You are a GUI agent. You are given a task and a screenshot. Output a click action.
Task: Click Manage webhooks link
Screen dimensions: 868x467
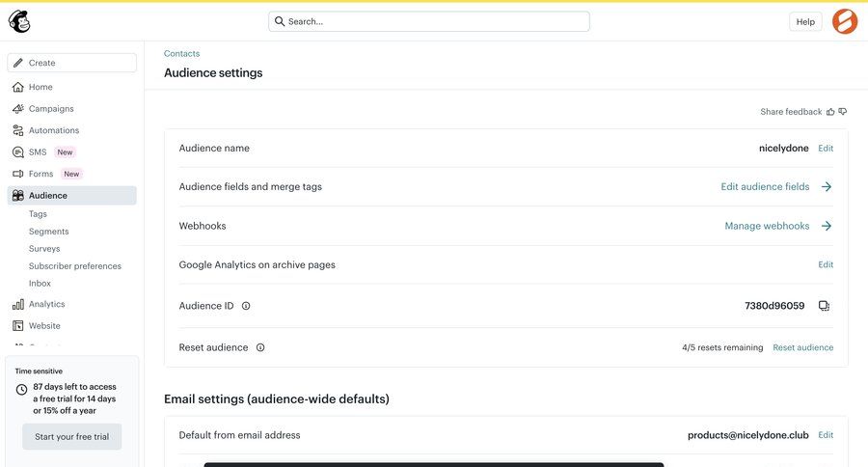coord(767,226)
